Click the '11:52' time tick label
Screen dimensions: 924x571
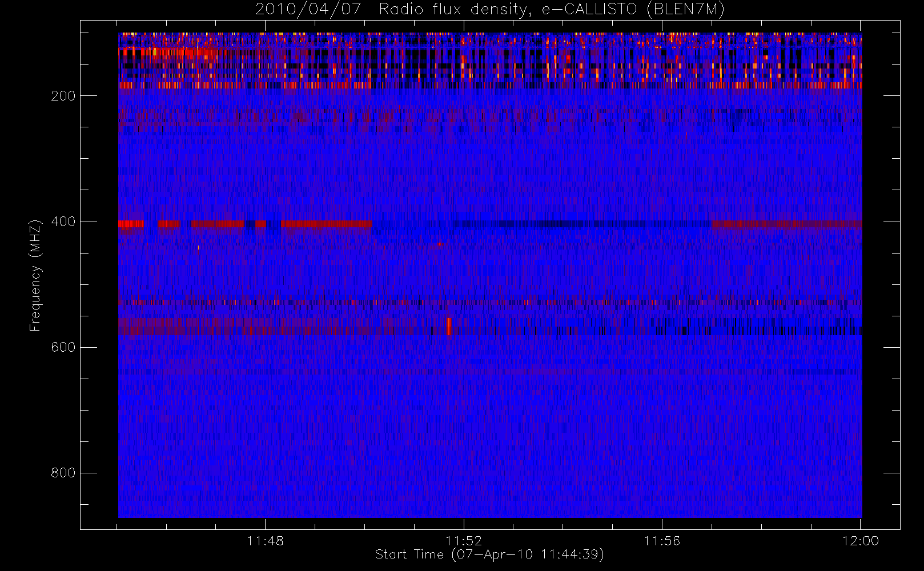tap(464, 541)
